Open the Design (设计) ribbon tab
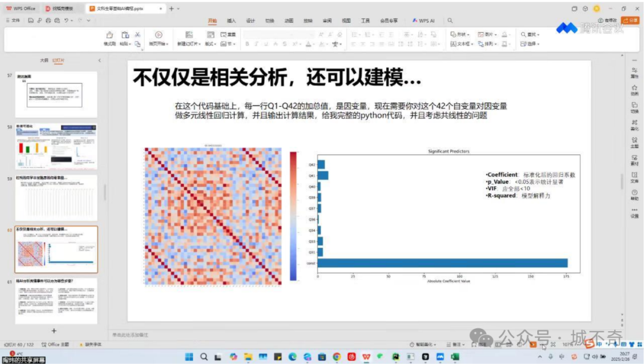This screenshot has height=364, width=644. click(250, 20)
